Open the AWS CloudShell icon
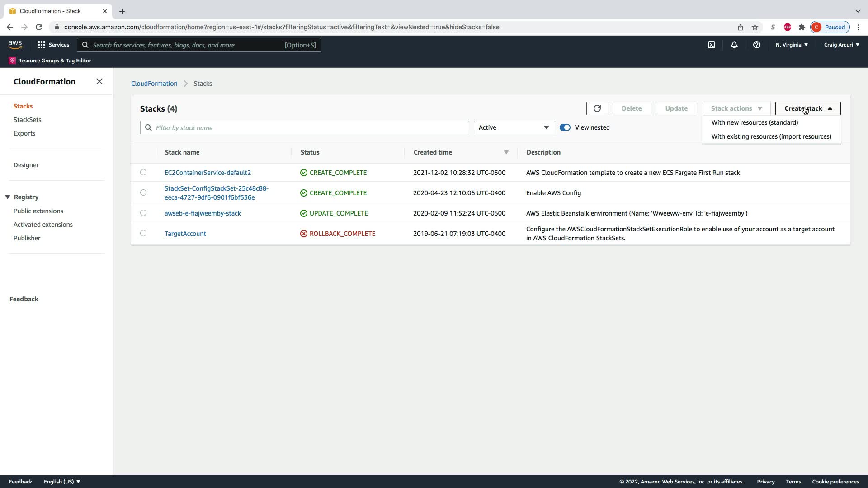 (x=711, y=45)
